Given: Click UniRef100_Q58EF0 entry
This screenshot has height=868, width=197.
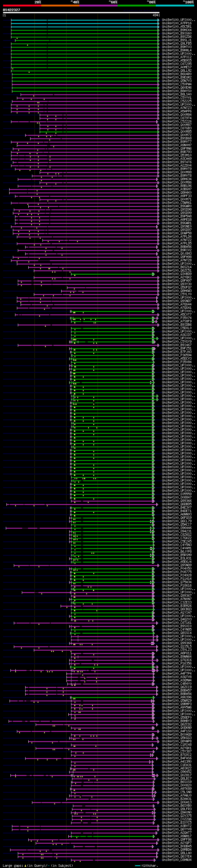Looking at the screenshot, I should pyautogui.click(x=177, y=717).
